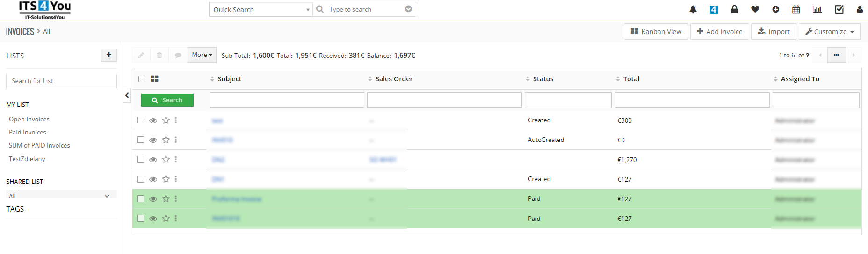
Task: Open the user profile icon
Action: click(860, 9)
